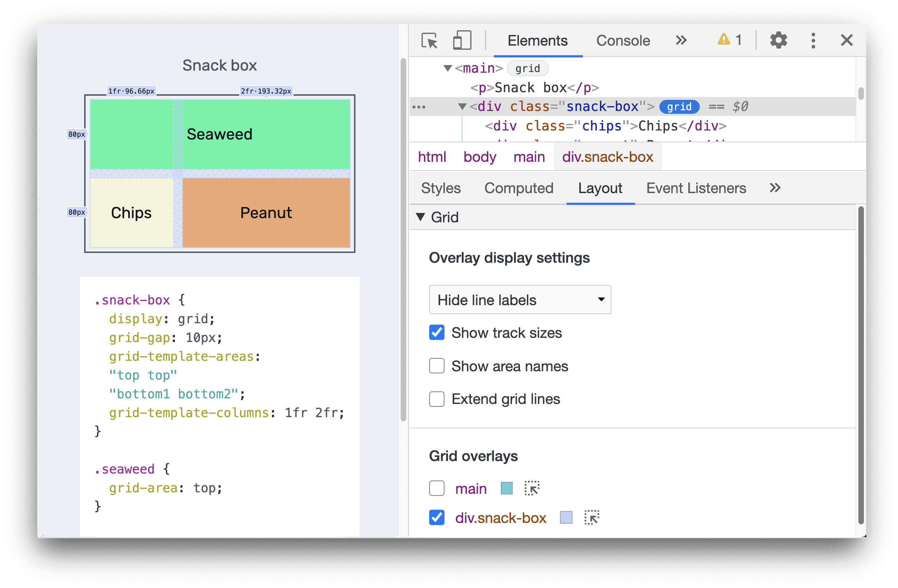Enable Extend grid lines checkbox
The height and width of the screenshot is (588, 898).
coord(436,398)
